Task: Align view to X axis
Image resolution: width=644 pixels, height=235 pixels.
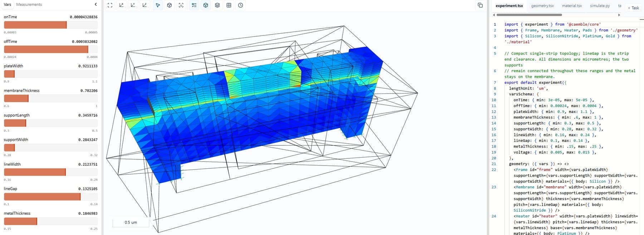Action: pos(121,5)
